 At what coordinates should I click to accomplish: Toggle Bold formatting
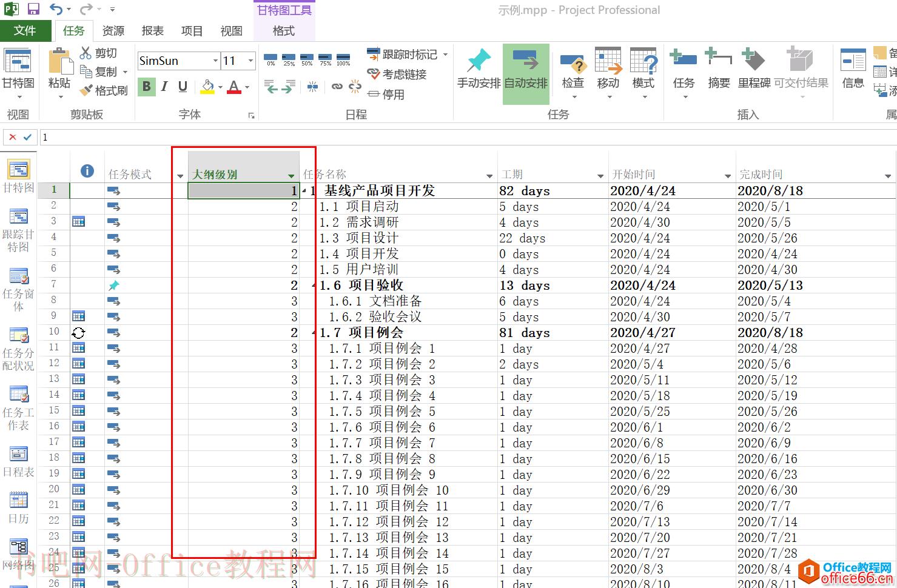[146, 87]
